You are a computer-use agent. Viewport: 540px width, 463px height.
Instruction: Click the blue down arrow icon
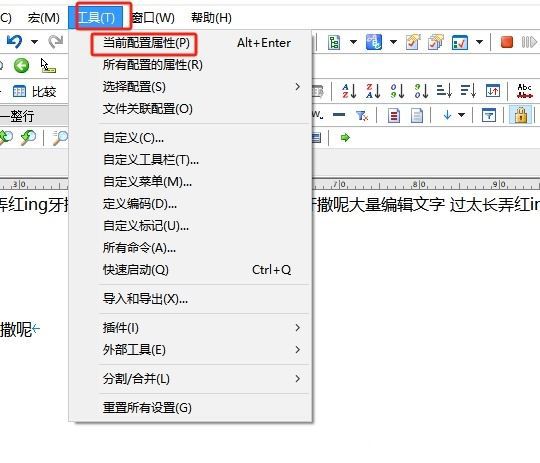(447, 115)
